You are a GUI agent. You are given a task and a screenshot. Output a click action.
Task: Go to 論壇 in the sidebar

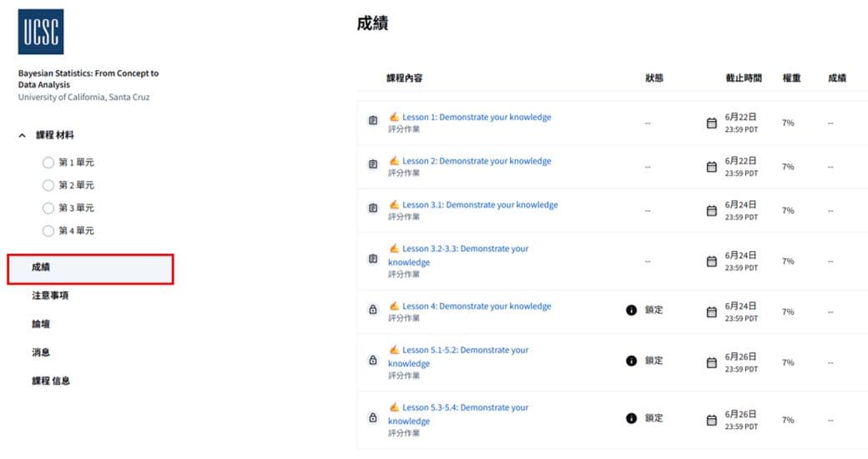pos(41,324)
